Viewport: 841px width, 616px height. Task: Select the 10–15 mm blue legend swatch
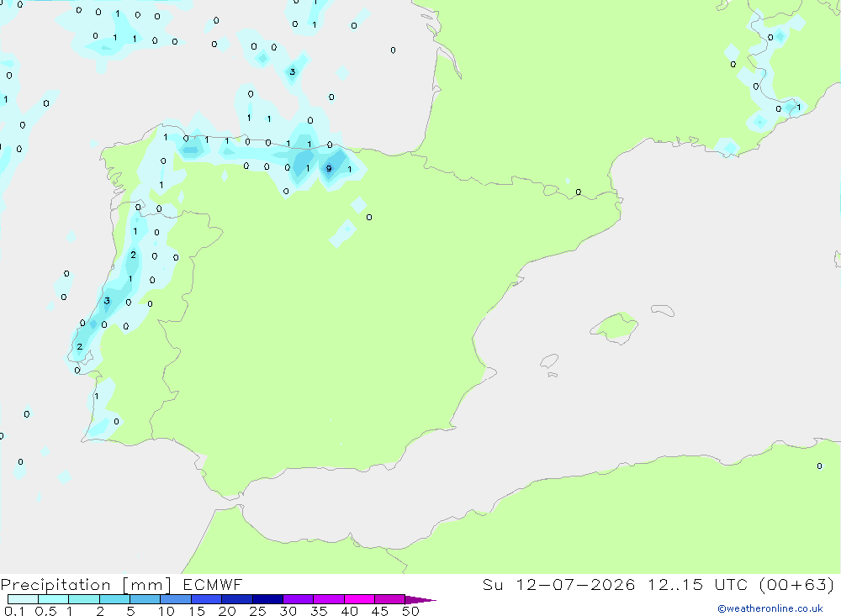[x=176, y=599]
